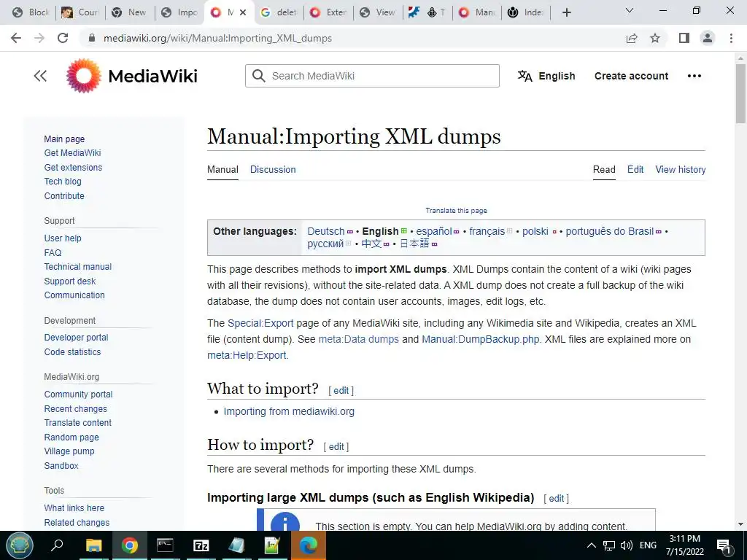Click the network tray icon
The width and height of the screenshot is (747, 560).
tap(609, 545)
